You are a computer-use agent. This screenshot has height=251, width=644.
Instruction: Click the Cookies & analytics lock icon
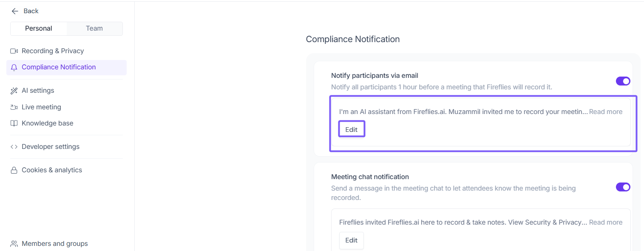pyautogui.click(x=14, y=170)
